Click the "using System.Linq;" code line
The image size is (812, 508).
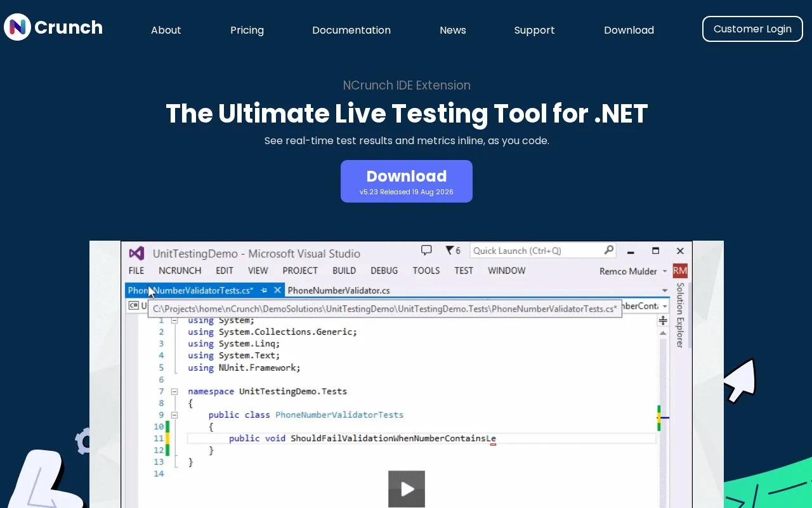233,344
